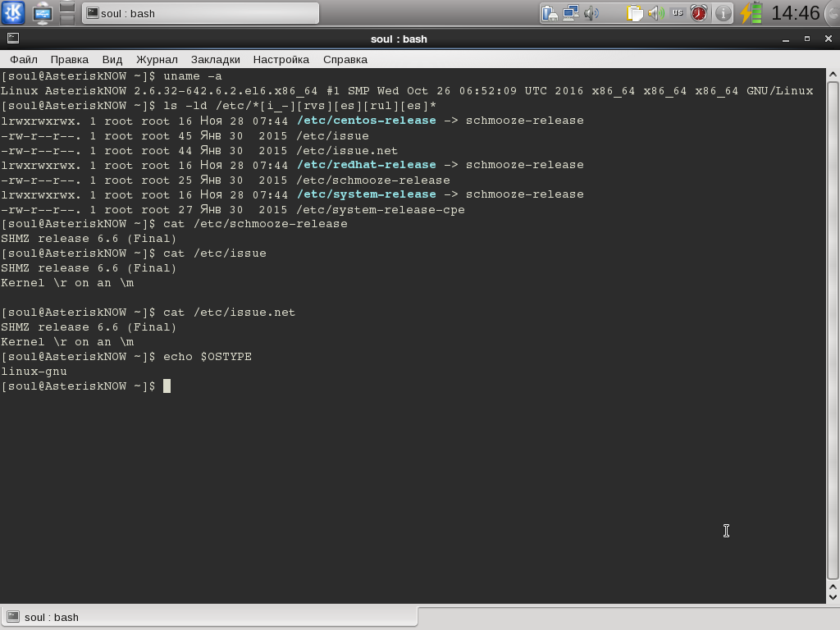The height and width of the screenshot is (630, 840).
Task: Click the scrollbar up arrow
Action: click(833, 74)
